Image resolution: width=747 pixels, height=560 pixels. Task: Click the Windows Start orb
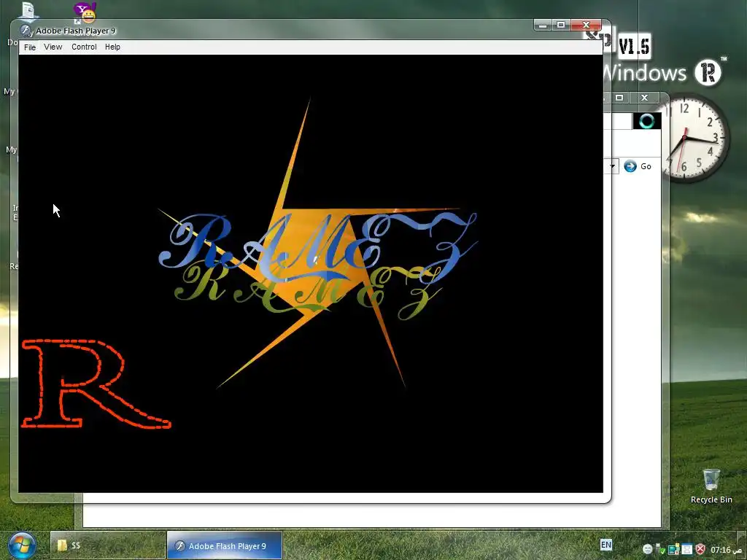[x=22, y=545]
